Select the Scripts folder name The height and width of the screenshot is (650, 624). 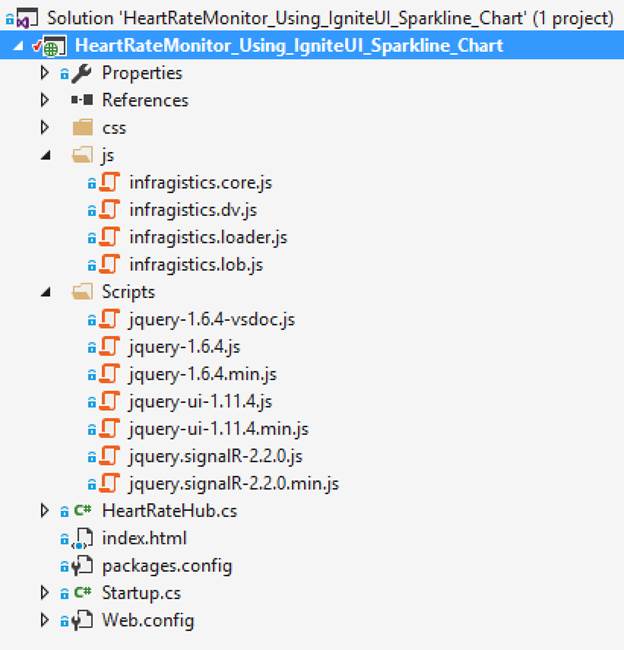(129, 292)
